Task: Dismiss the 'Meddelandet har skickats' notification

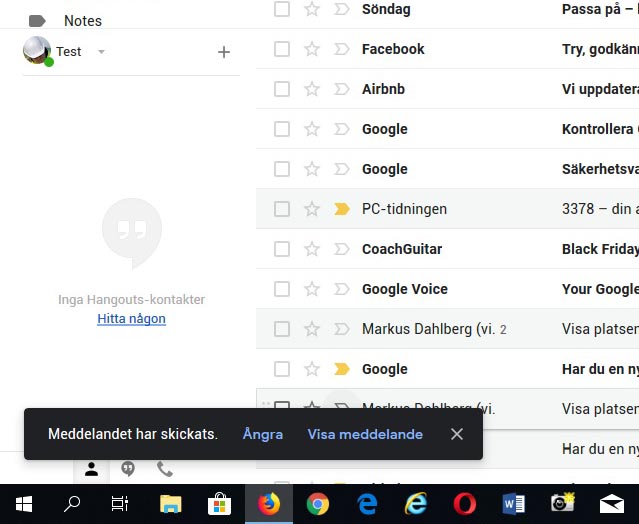Action: point(457,434)
